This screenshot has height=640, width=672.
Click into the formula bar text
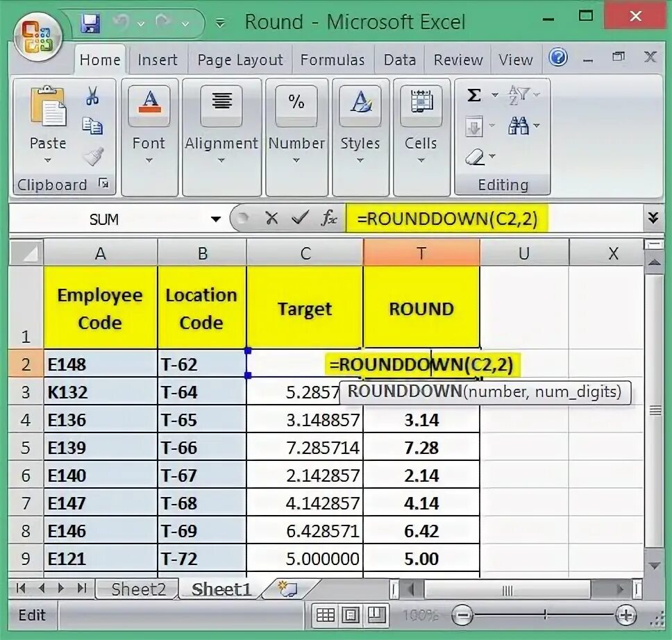(x=447, y=219)
